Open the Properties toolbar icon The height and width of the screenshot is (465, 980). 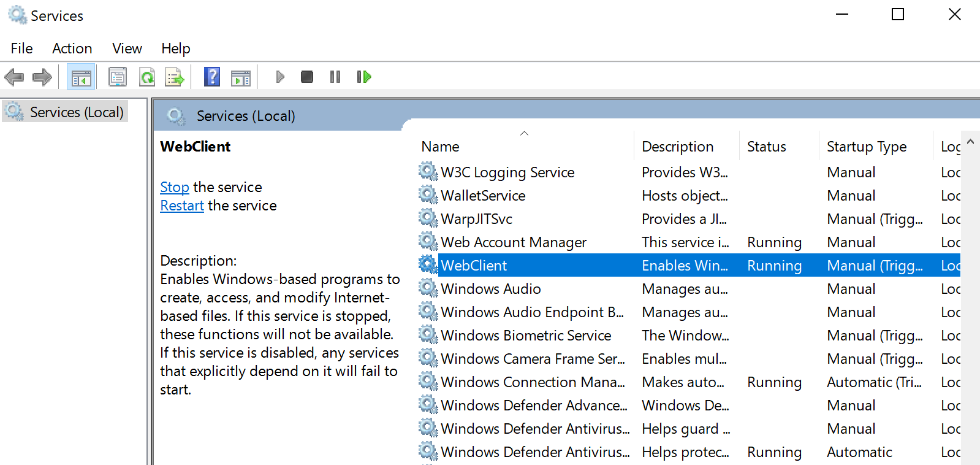[117, 77]
